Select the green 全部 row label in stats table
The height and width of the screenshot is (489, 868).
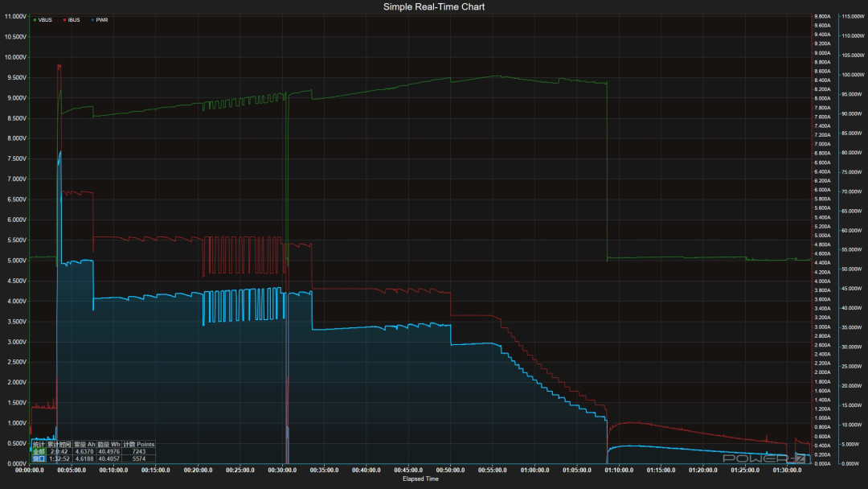(39, 451)
